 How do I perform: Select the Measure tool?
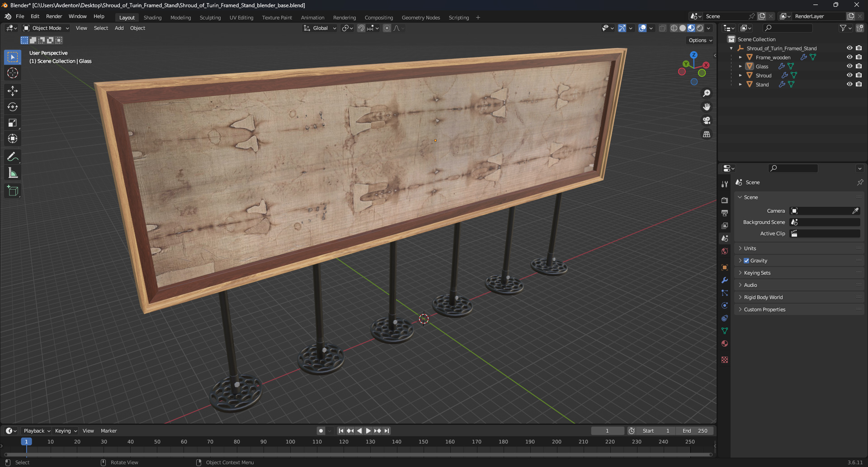point(13,173)
